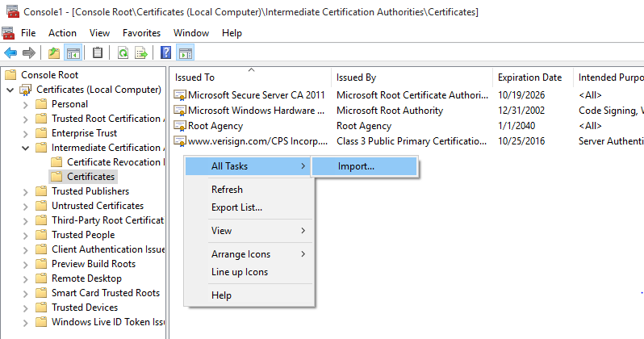Click the Refresh toolbar icon
The image size is (644, 339).
point(123,52)
